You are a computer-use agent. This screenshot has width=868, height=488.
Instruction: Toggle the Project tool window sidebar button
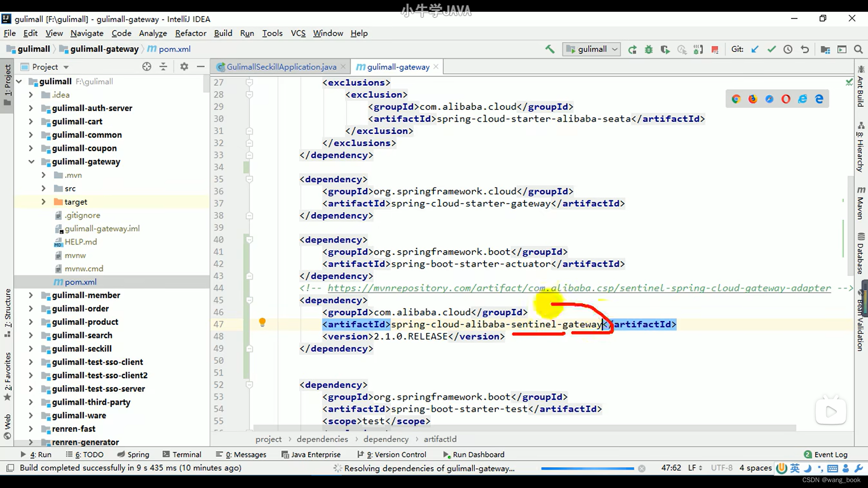point(7,84)
